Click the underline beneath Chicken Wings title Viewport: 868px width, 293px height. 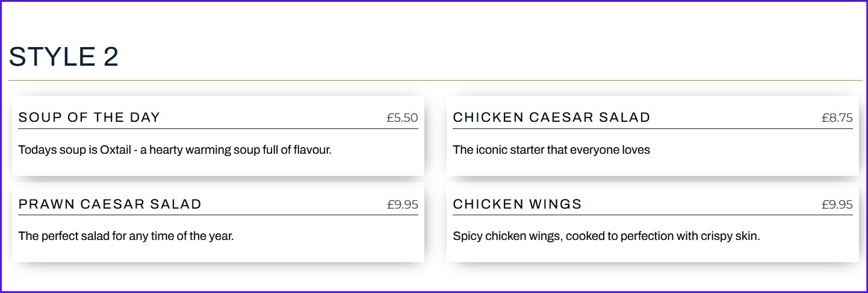click(x=653, y=215)
